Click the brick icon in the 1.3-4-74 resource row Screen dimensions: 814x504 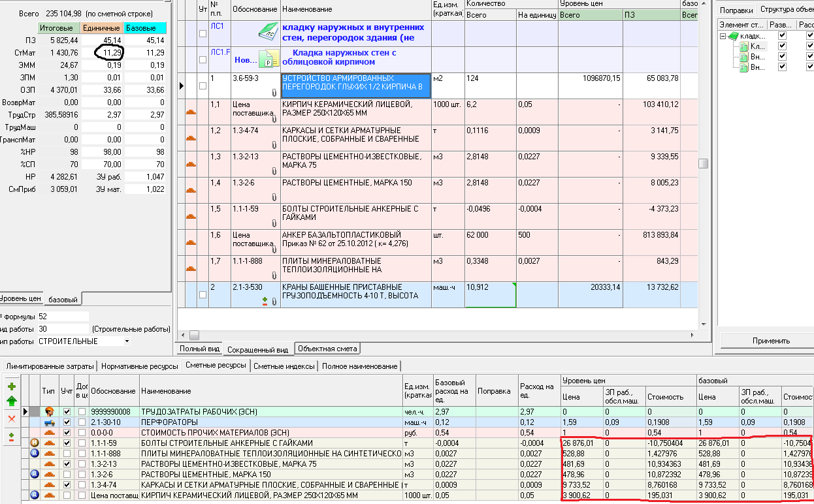coord(48,485)
